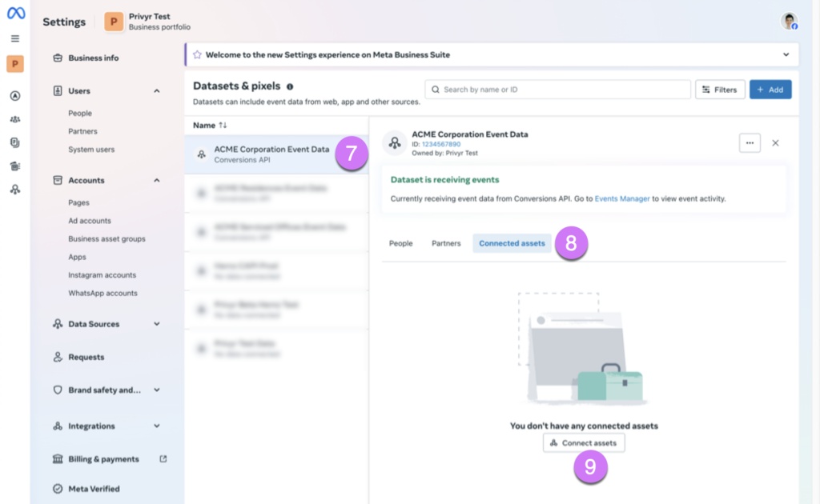
Task: Follow the Events Manager link
Action: 622,199
